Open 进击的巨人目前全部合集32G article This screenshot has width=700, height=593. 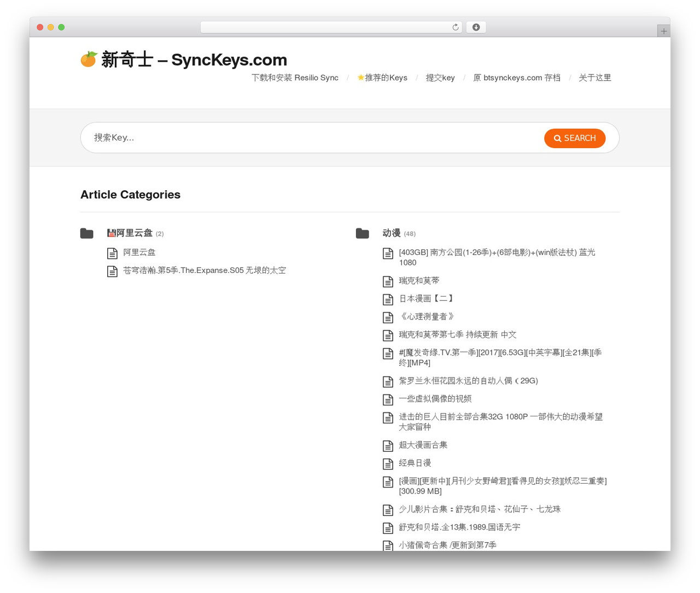[x=501, y=421]
